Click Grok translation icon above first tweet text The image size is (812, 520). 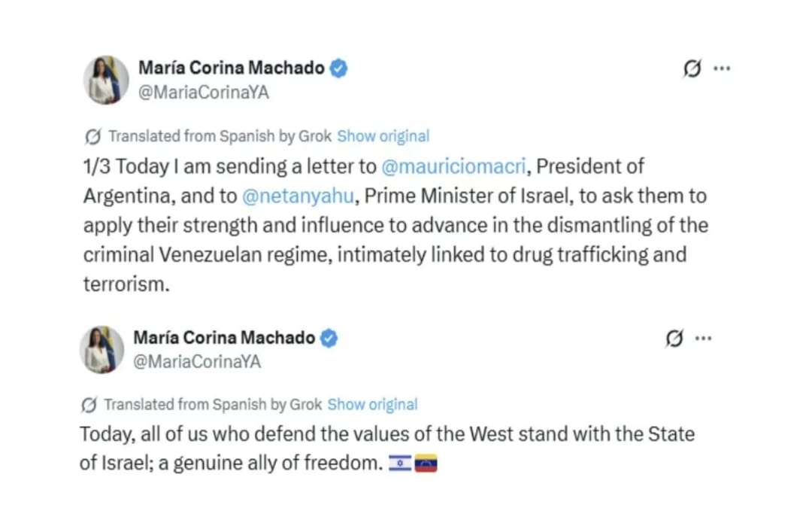click(93, 137)
